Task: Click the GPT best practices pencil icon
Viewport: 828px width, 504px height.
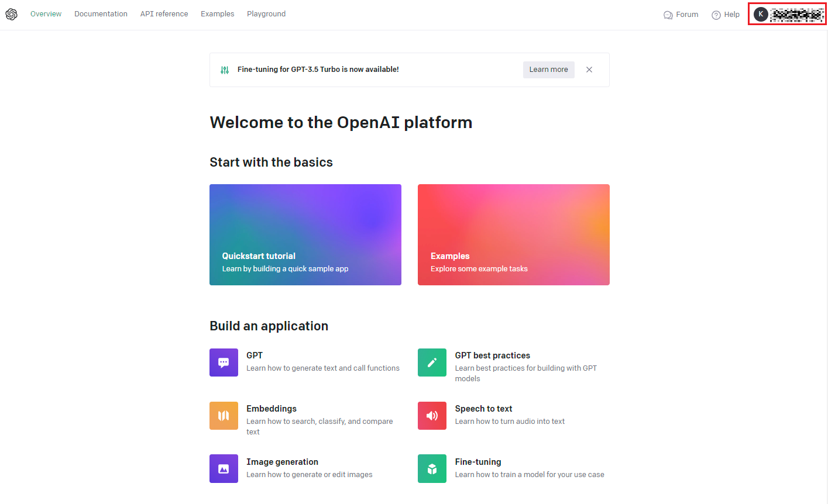Action: (432, 363)
